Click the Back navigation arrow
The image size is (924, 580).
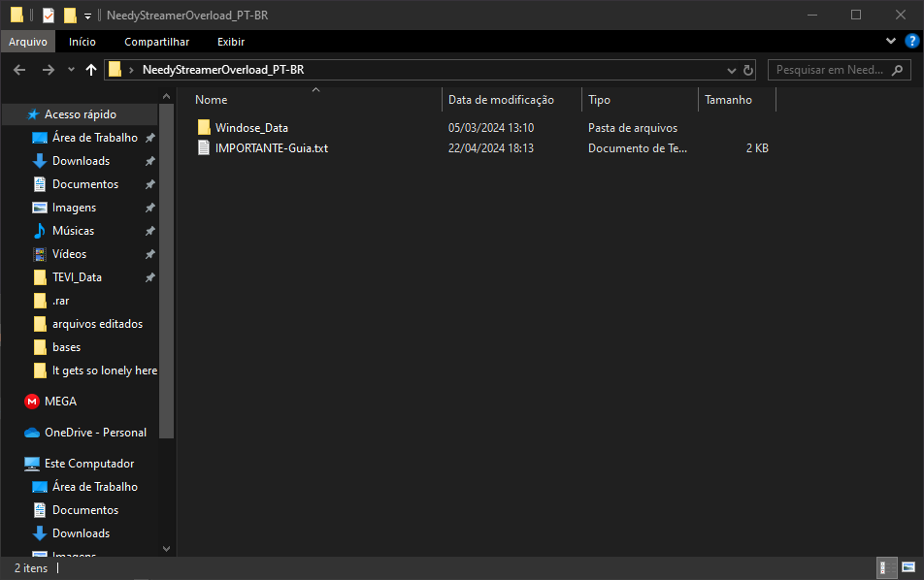(x=19, y=70)
